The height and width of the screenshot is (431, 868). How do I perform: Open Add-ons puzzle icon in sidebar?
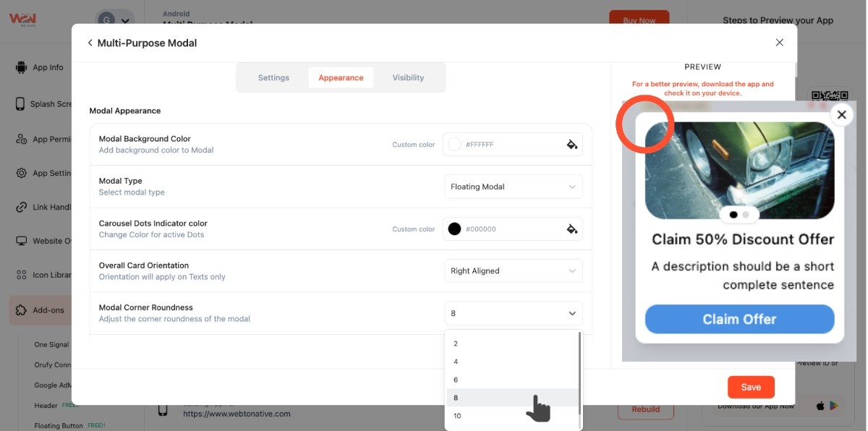click(x=21, y=310)
